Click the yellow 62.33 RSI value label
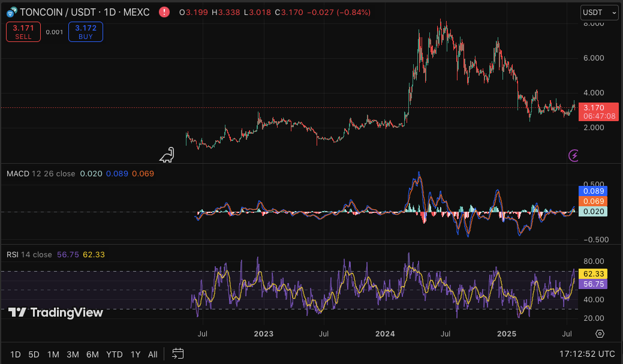The width and height of the screenshot is (623, 364). pos(592,274)
